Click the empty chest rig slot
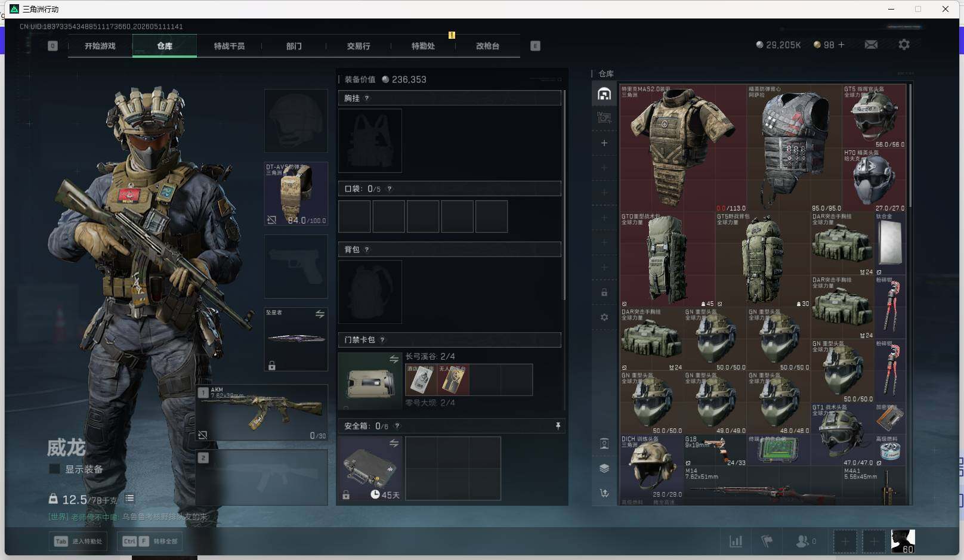 point(370,141)
